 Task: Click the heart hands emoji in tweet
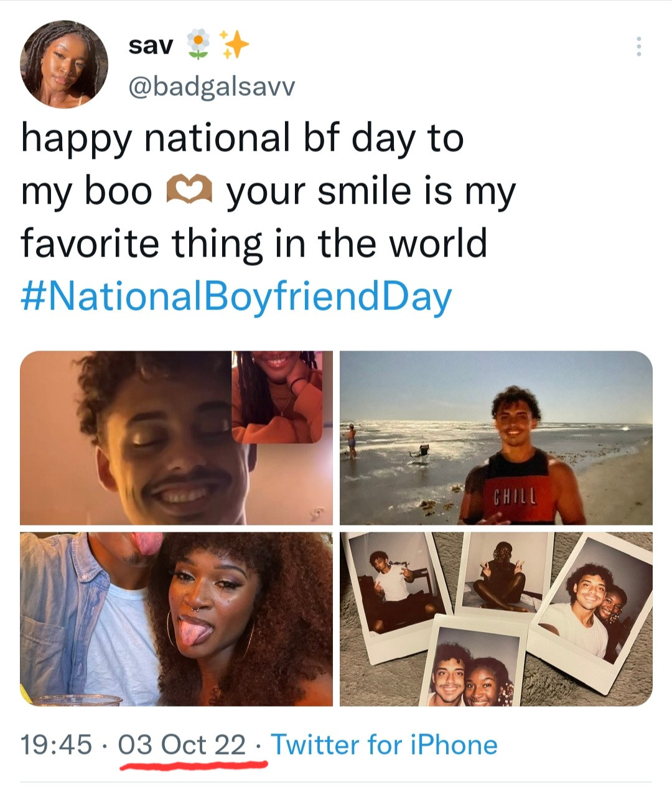click(x=189, y=190)
